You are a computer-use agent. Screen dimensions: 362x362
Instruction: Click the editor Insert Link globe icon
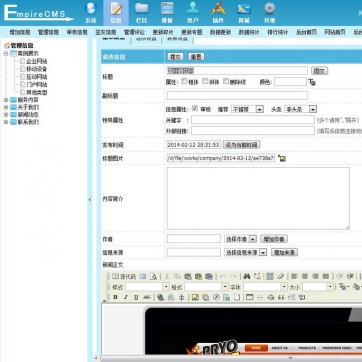[x=161, y=297]
